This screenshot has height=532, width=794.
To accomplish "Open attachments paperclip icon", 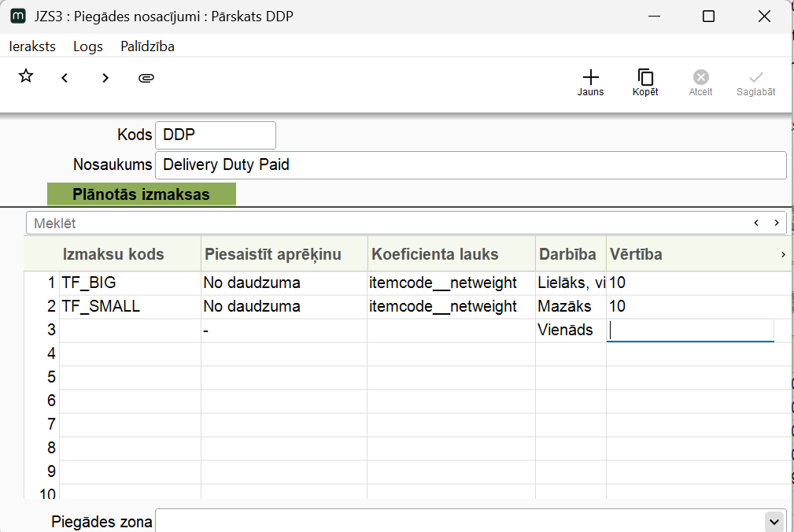I will (146, 78).
